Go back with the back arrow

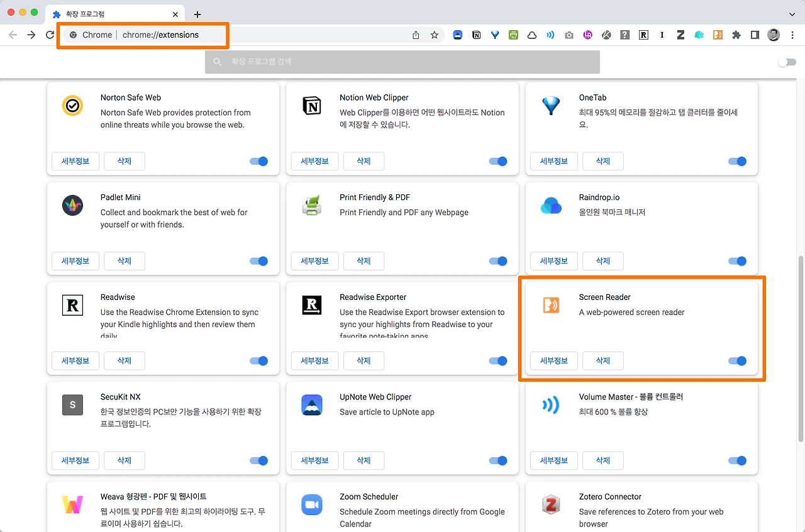13,35
